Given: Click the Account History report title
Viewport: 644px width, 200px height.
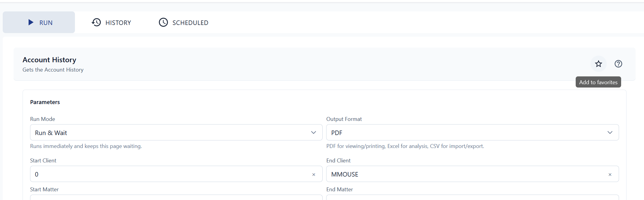Looking at the screenshot, I should tap(49, 60).
